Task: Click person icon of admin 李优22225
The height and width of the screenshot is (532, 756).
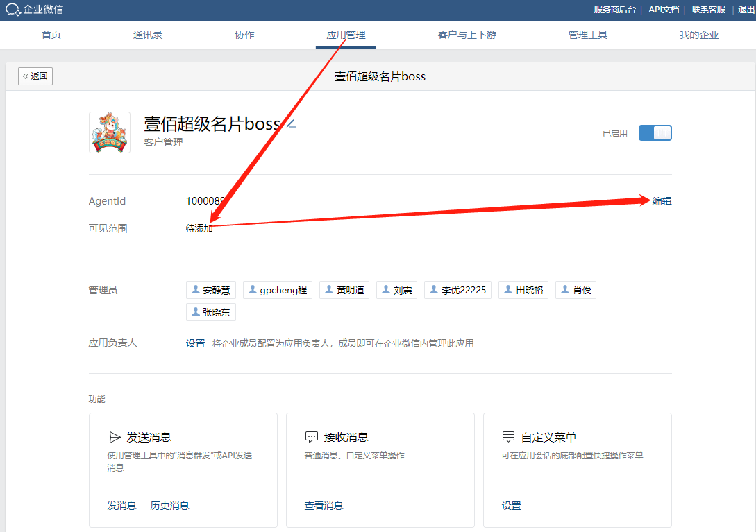Action: pos(434,290)
